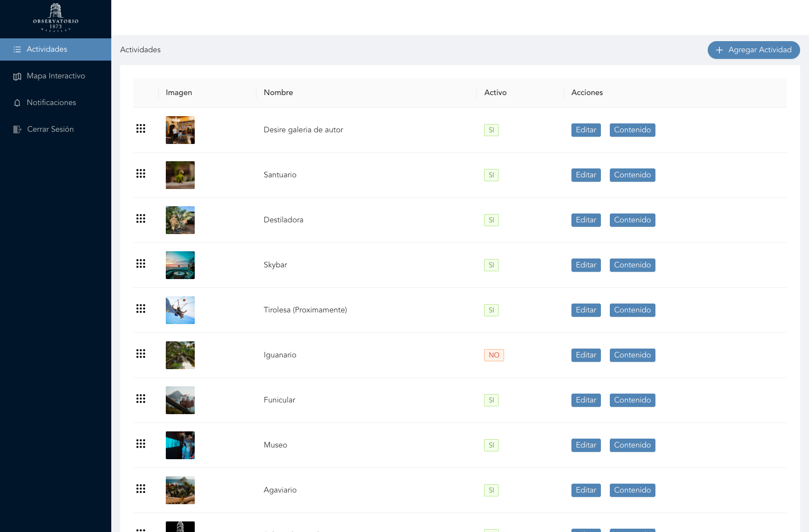The height and width of the screenshot is (532, 809).
Task: Click the drag handle next to Museo
Action: (x=141, y=444)
